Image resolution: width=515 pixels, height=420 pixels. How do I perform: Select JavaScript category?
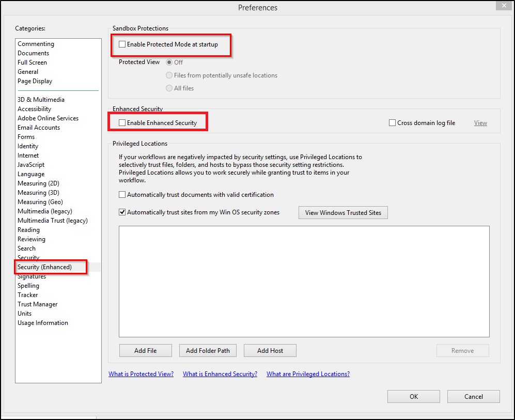(x=31, y=164)
